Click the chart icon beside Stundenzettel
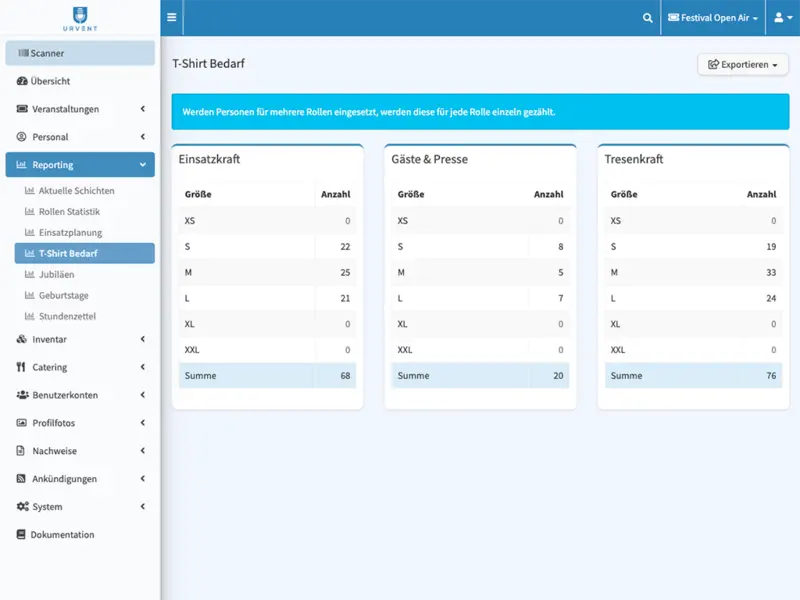800x600 pixels. [30, 316]
